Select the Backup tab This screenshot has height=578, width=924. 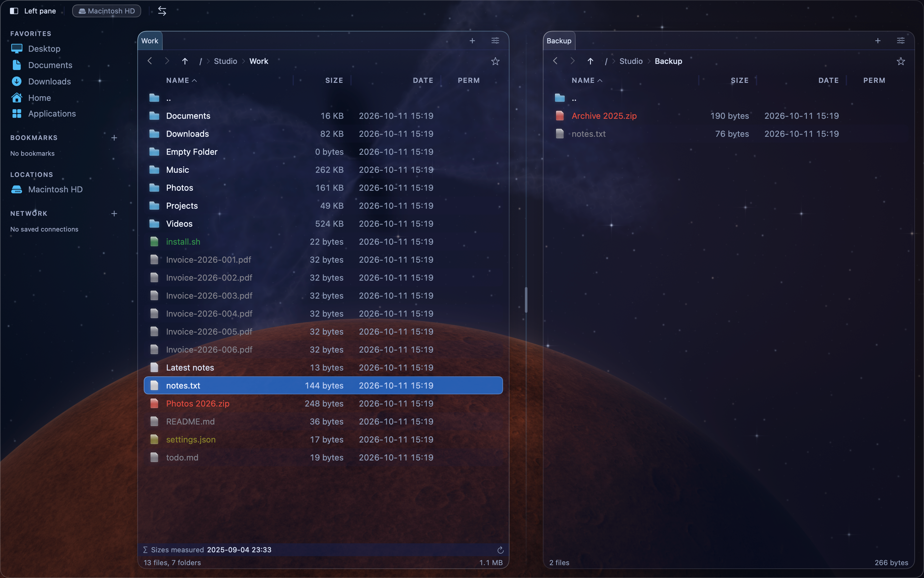pos(559,41)
